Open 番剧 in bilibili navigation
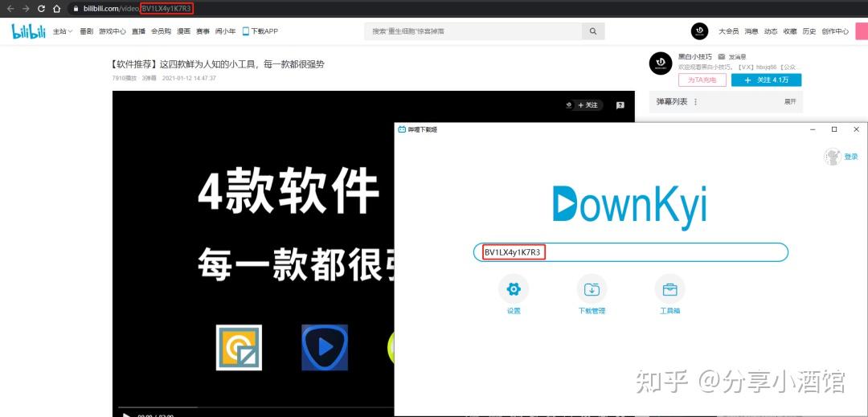The height and width of the screenshot is (417, 868). [86, 31]
